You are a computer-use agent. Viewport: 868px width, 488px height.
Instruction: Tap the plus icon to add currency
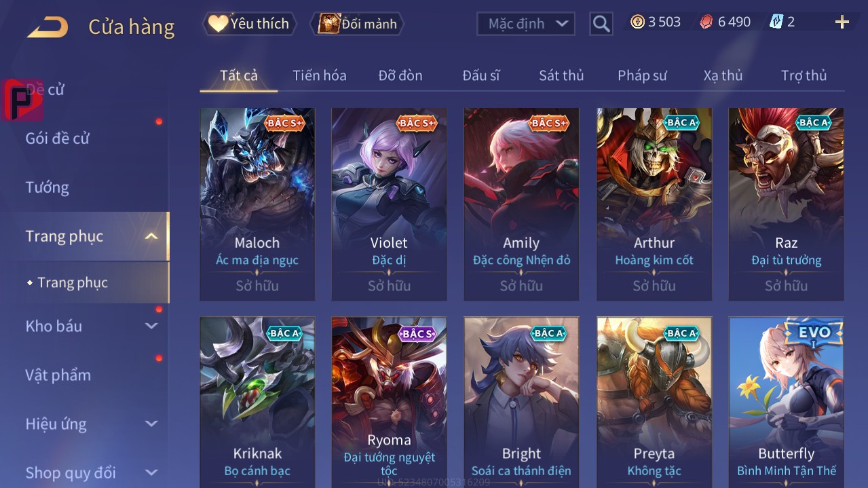tap(842, 22)
